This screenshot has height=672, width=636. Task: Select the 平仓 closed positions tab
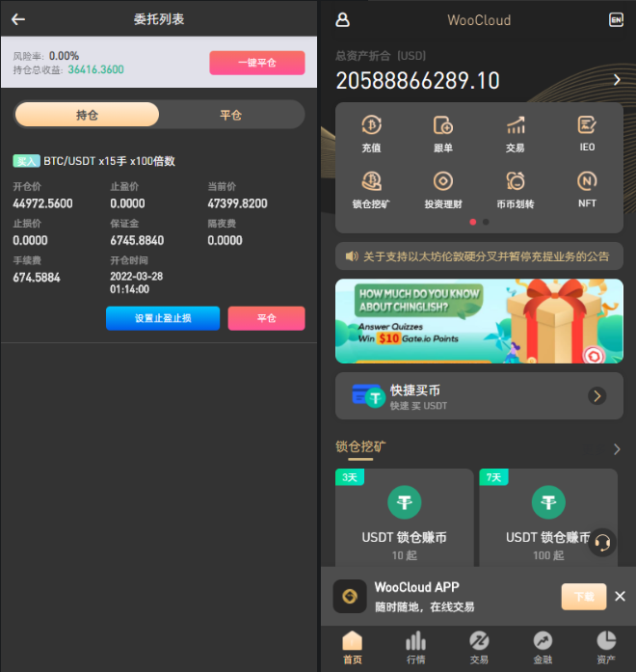pos(231,115)
